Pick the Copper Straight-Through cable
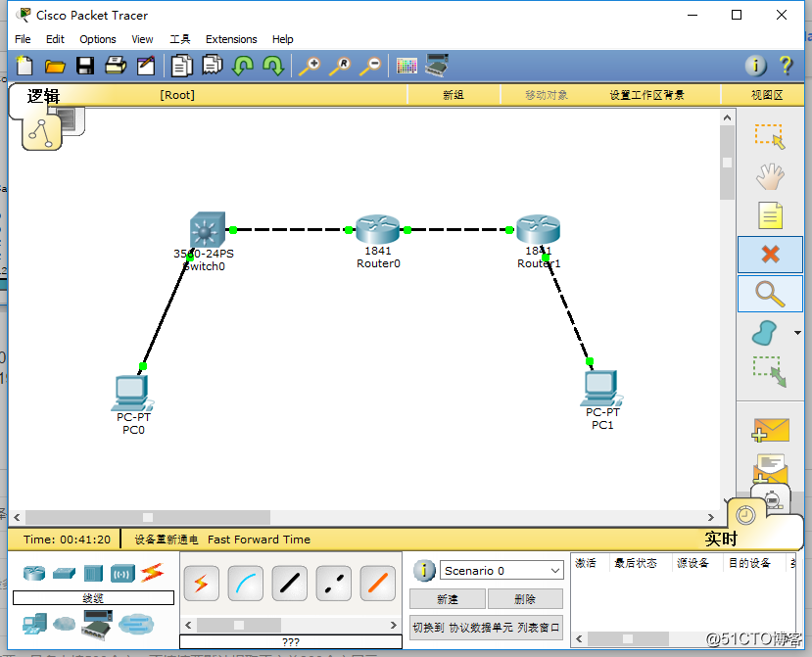 click(290, 584)
